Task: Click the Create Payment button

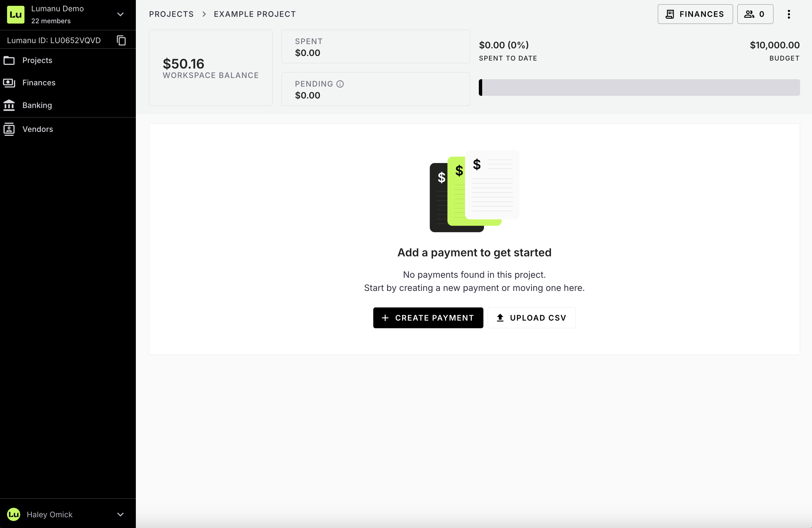Action: pyautogui.click(x=428, y=318)
